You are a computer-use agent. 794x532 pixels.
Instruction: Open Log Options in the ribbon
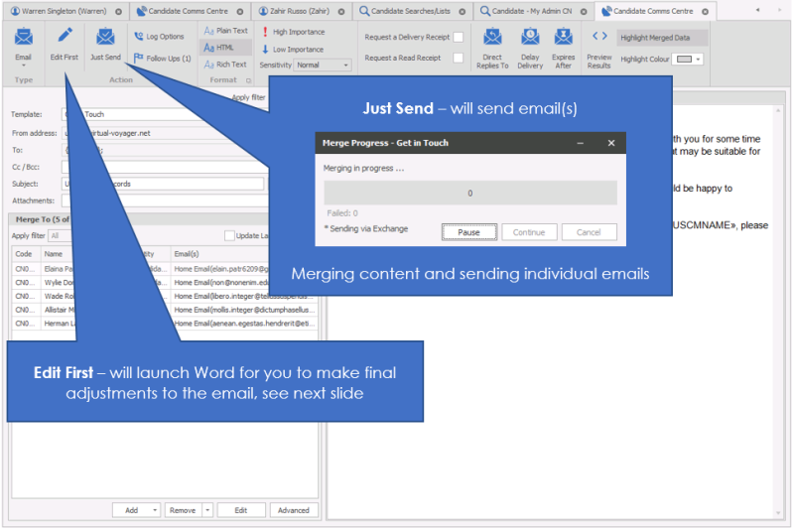click(x=159, y=37)
